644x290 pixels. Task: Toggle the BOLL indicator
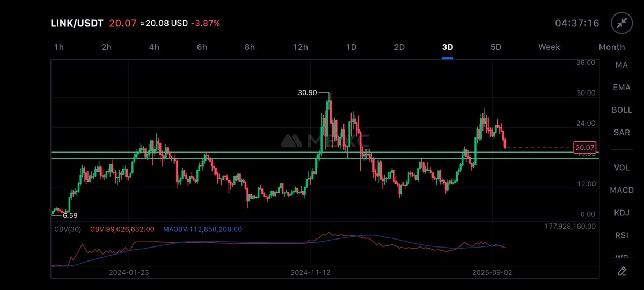pyautogui.click(x=622, y=110)
